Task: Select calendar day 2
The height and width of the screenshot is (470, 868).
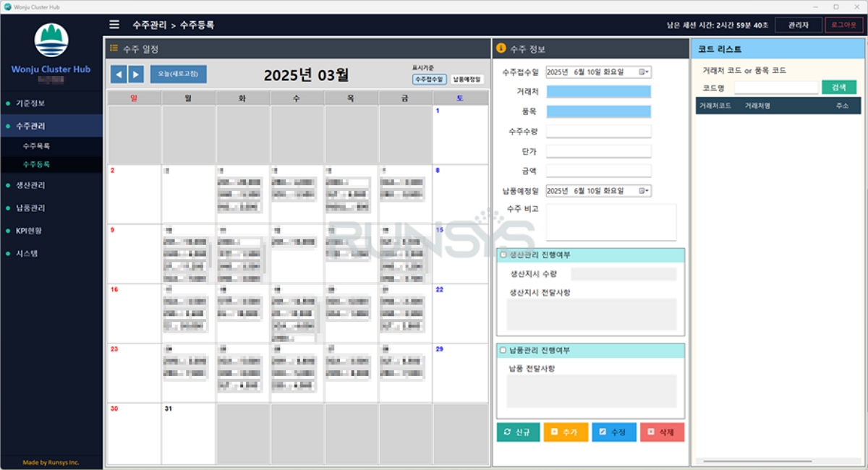Action: point(135,194)
